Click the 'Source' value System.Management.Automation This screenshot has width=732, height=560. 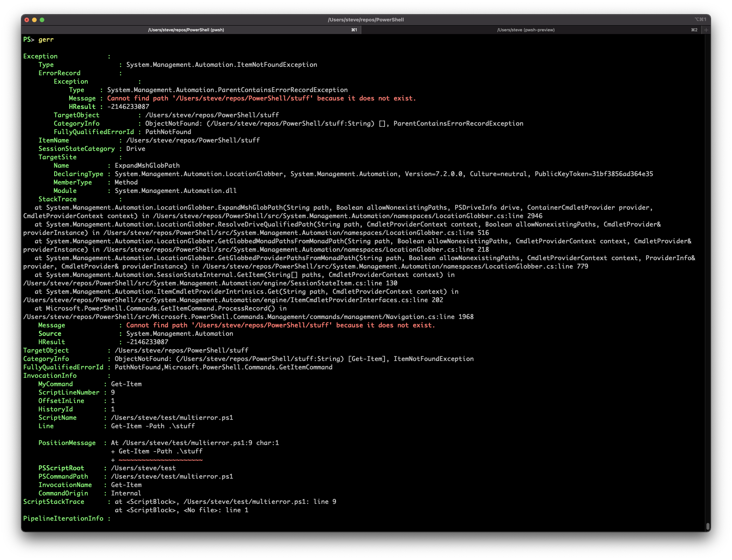(179, 333)
